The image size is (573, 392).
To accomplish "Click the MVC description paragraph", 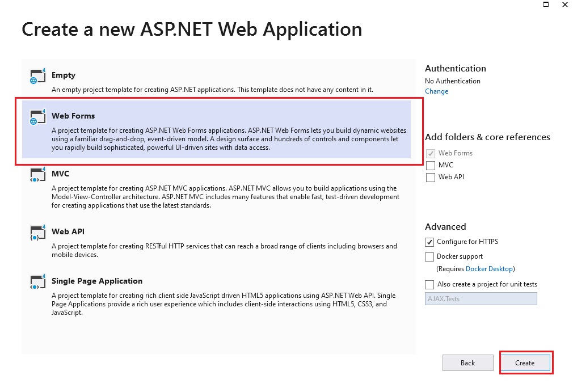I will pos(225,197).
